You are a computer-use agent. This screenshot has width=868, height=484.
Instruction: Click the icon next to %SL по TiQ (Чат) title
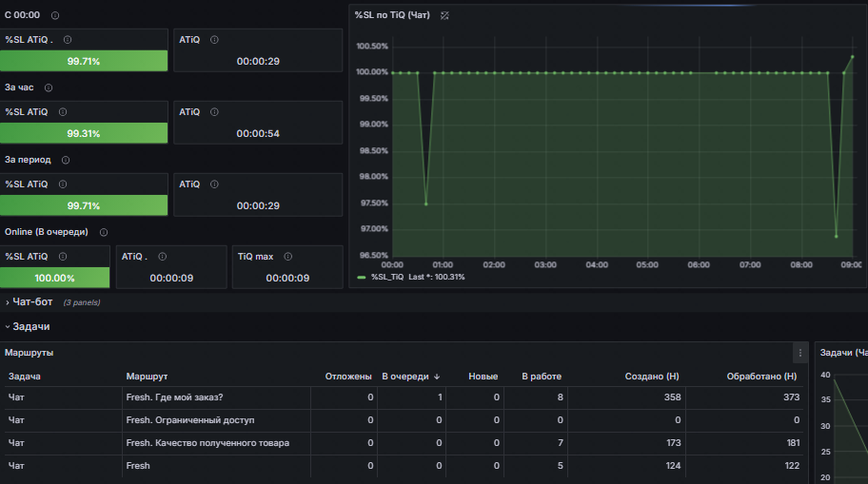click(444, 15)
